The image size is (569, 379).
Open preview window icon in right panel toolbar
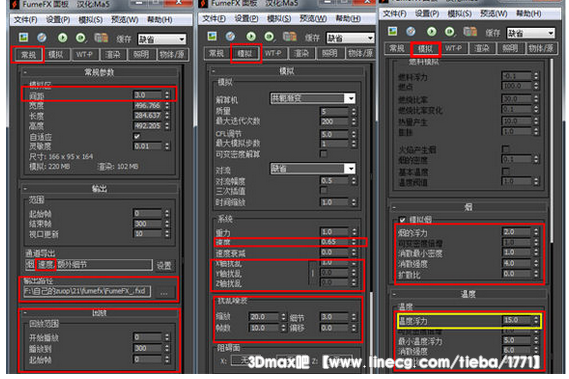393,32
